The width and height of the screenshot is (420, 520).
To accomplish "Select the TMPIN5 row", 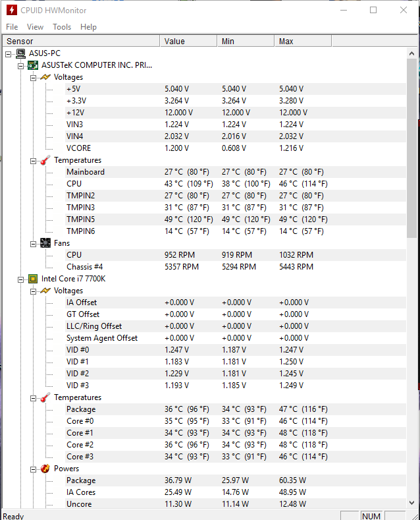I will [236, 219].
